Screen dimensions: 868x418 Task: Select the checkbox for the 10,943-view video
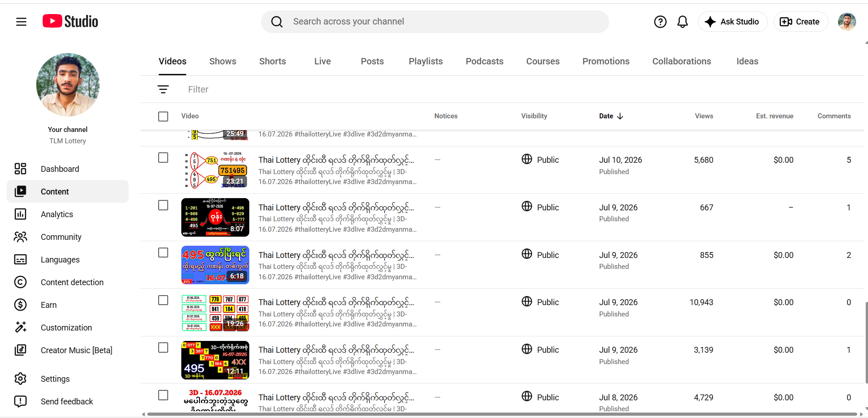tap(163, 301)
